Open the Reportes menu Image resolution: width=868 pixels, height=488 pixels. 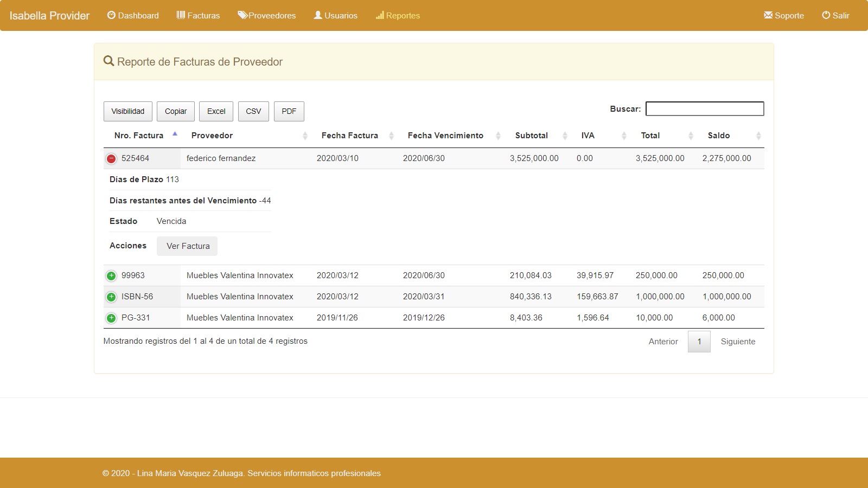pos(398,16)
